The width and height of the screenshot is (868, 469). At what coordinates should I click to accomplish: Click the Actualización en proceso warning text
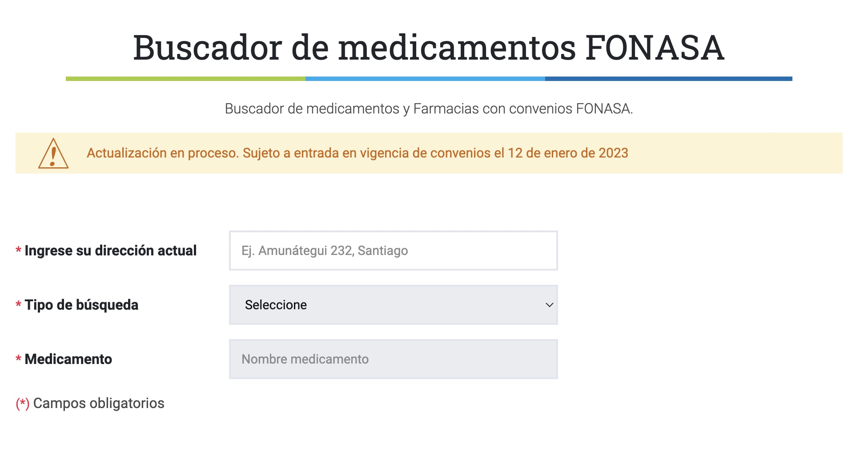coord(357,153)
